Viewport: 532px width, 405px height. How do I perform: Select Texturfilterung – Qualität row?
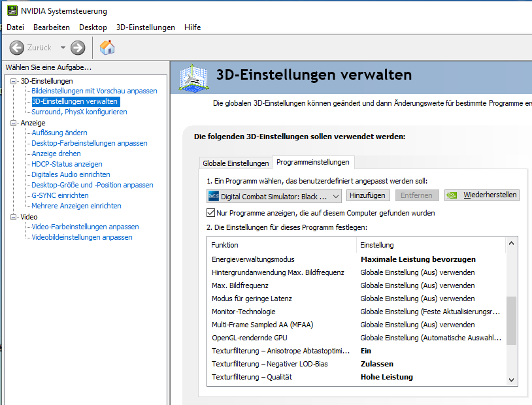pyautogui.click(x=356, y=377)
